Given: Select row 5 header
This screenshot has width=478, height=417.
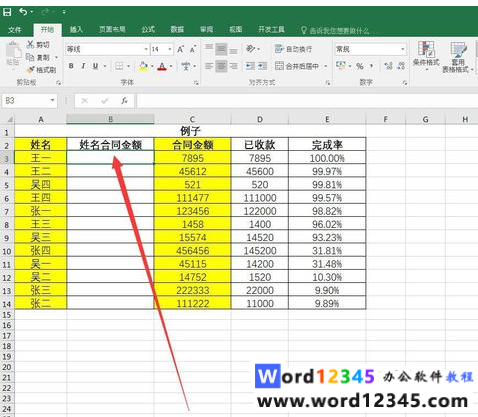Looking at the screenshot, I should (x=7, y=185).
